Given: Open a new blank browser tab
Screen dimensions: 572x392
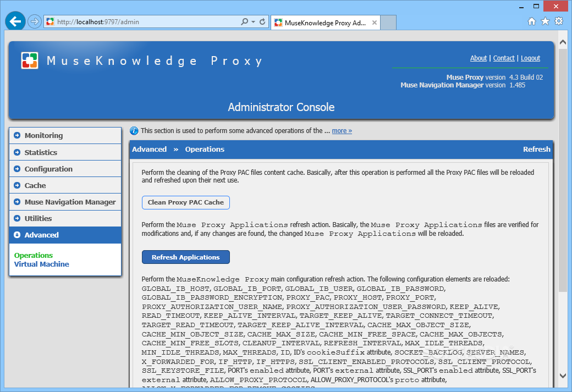Looking at the screenshot, I should coord(388,23).
